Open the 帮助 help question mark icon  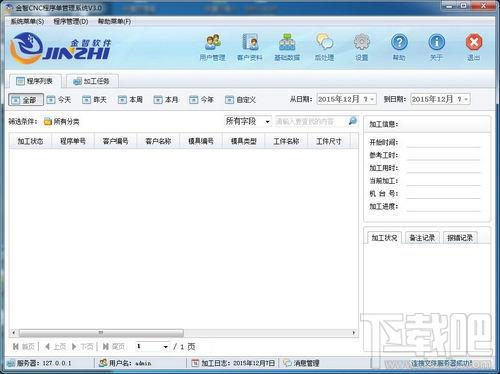coord(399,47)
